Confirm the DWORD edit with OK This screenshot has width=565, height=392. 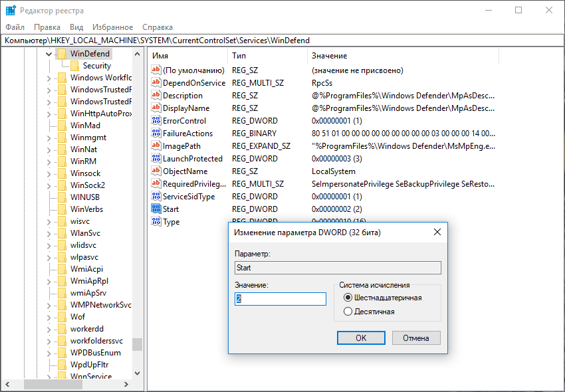coord(361,338)
